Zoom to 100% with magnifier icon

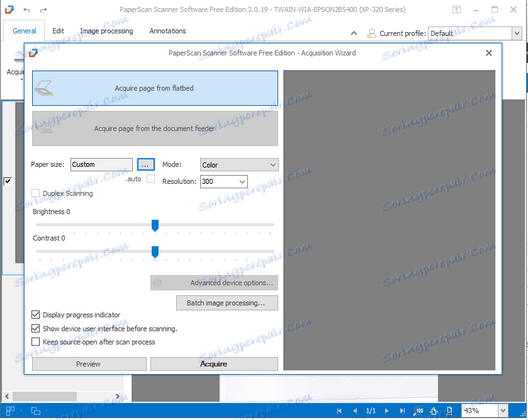(x=418, y=411)
